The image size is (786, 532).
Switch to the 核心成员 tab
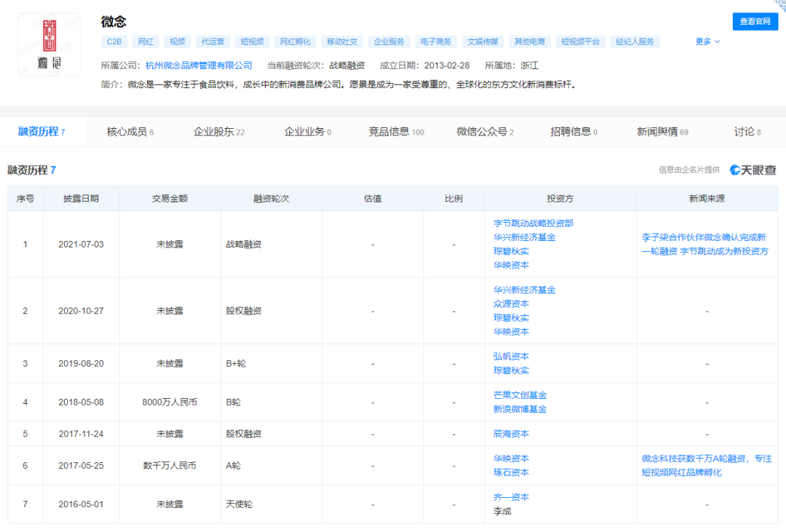point(130,132)
